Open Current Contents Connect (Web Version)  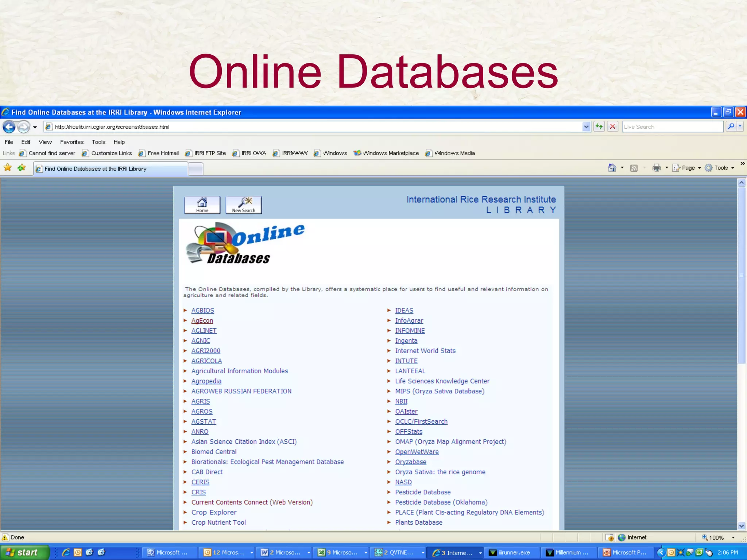(x=252, y=502)
